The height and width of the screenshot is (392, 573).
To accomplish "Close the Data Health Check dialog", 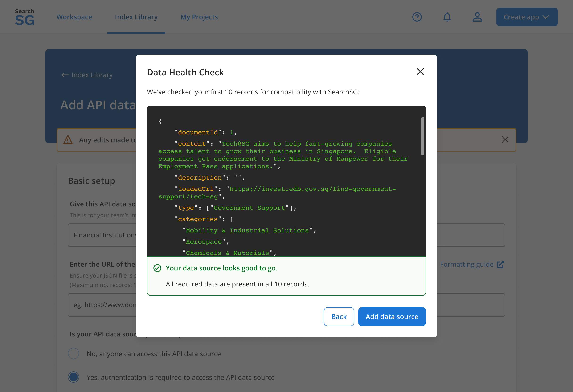I will (x=420, y=72).
